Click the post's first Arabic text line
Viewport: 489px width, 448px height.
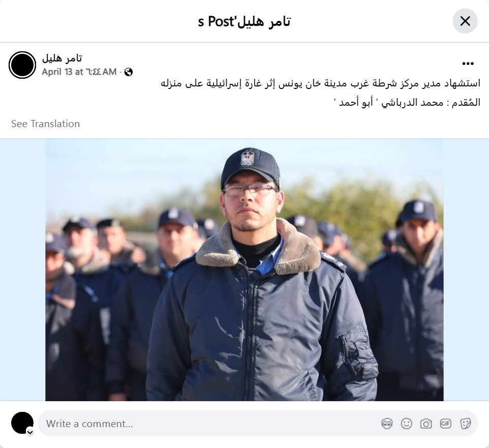(x=321, y=83)
